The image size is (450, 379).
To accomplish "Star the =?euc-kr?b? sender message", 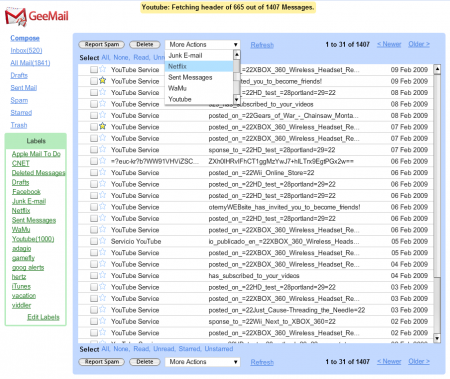I will [103, 160].
